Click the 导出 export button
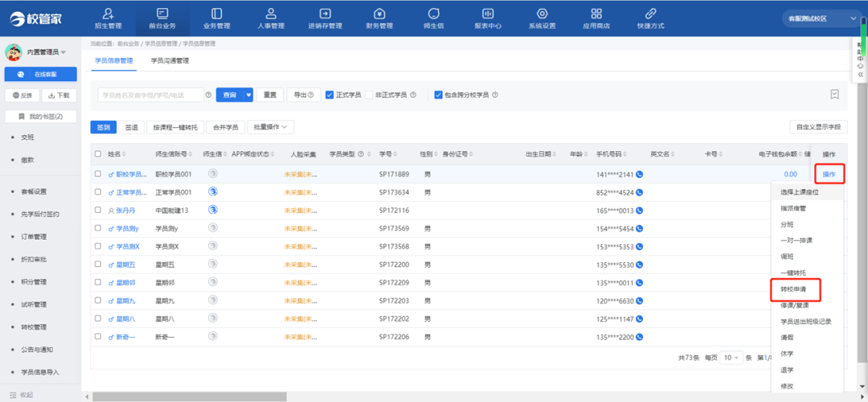The height and width of the screenshot is (402, 868). (304, 95)
